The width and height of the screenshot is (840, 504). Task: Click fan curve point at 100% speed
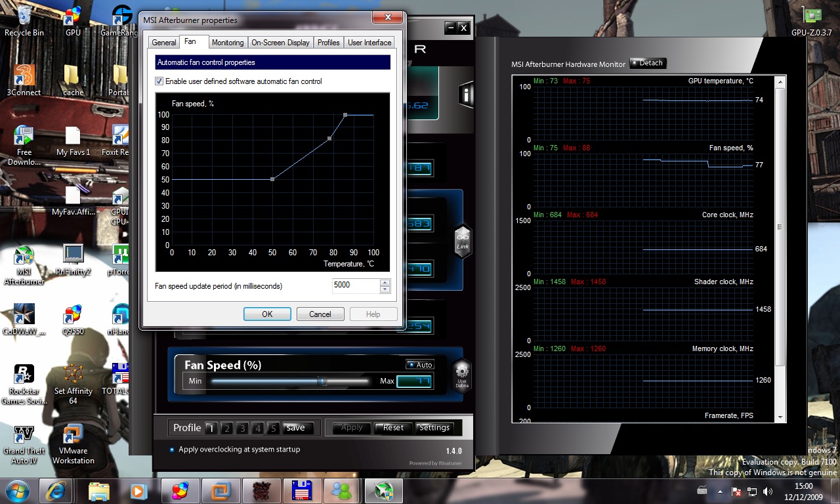pyautogui.click(x=345, y=115)
